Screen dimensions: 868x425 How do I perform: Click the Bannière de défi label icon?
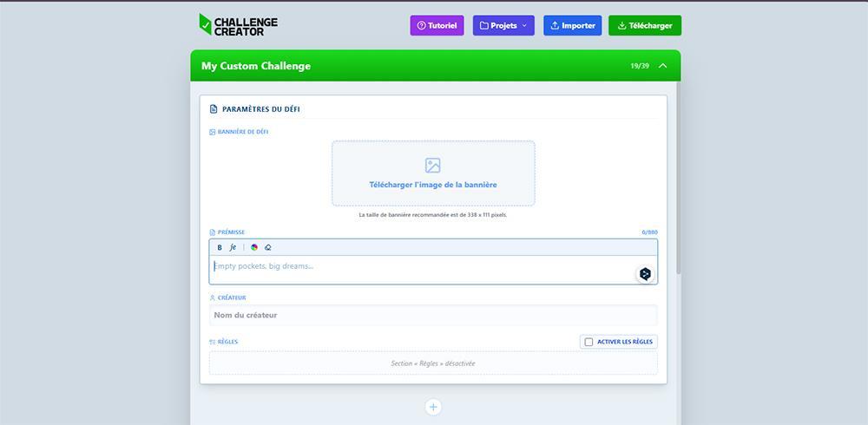pos(212,132)
